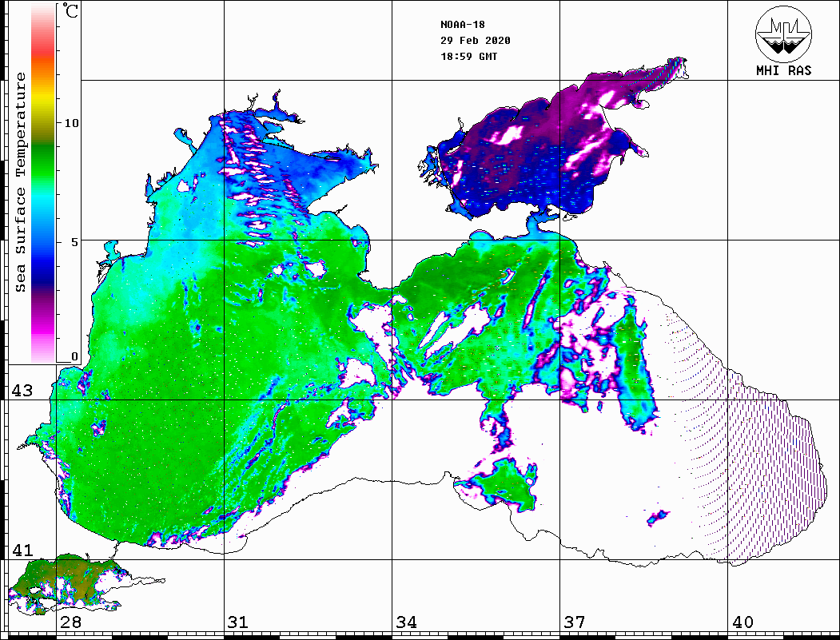Click the temperature color bar legend

tap(43, 183)
